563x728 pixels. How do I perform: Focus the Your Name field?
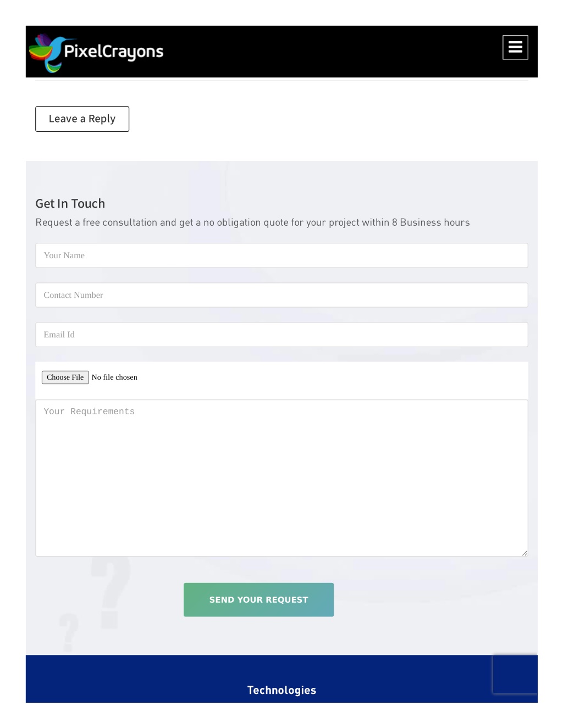point(281,255)
